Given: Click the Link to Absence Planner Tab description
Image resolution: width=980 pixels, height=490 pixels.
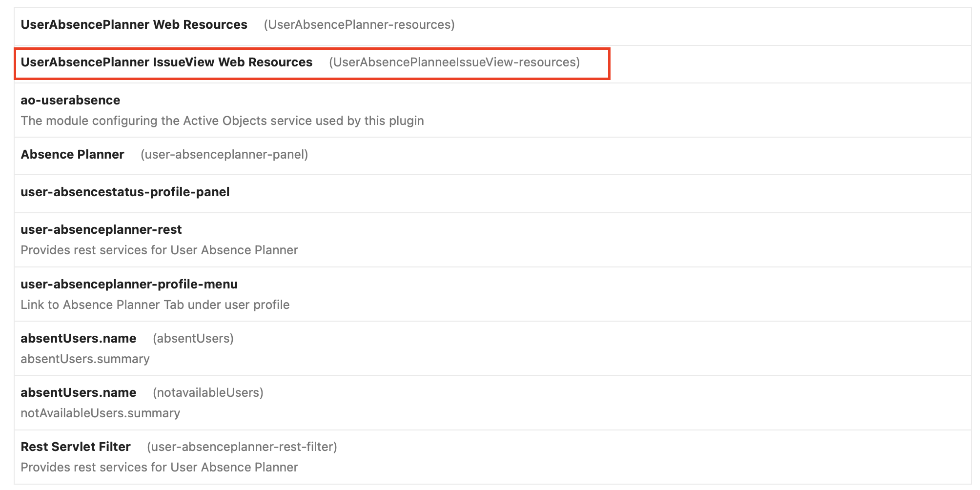Looking at the screenshot, I should tap(155, 305).
